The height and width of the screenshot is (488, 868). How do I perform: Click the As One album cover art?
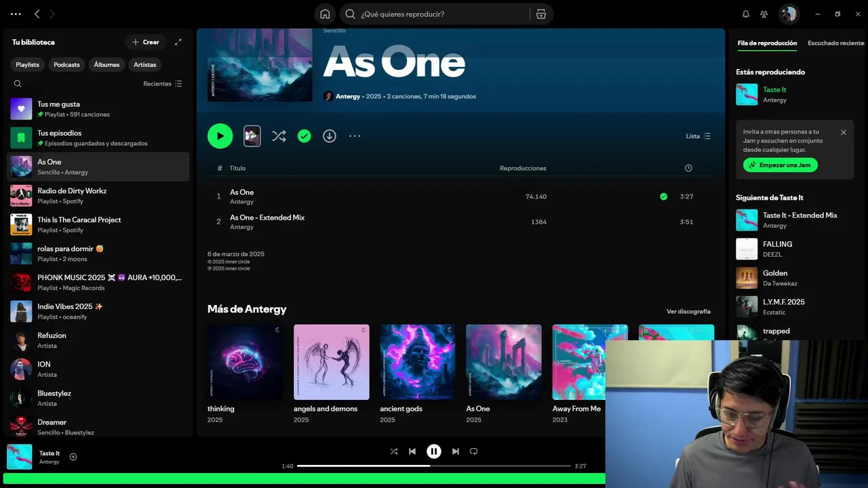pos(260,65)
